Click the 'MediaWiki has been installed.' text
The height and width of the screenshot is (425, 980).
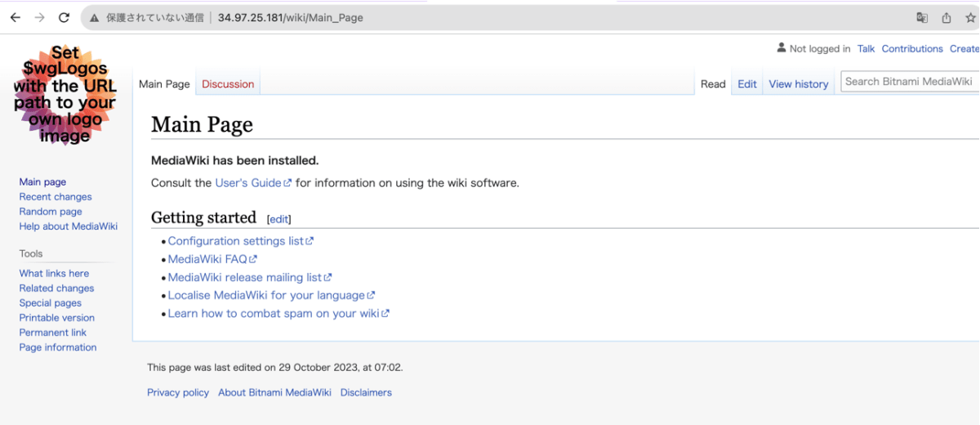click(x=235, y=160)
